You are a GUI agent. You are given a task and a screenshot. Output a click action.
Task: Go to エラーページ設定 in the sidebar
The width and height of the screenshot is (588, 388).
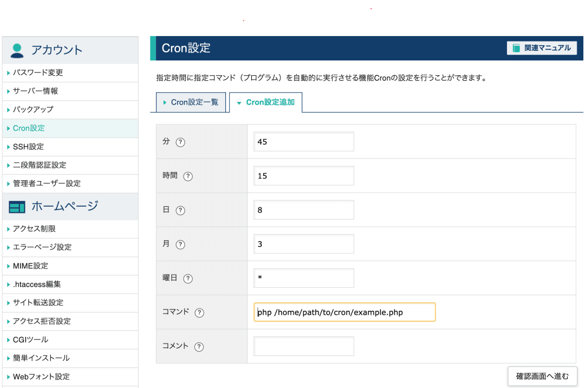[70, 247]
